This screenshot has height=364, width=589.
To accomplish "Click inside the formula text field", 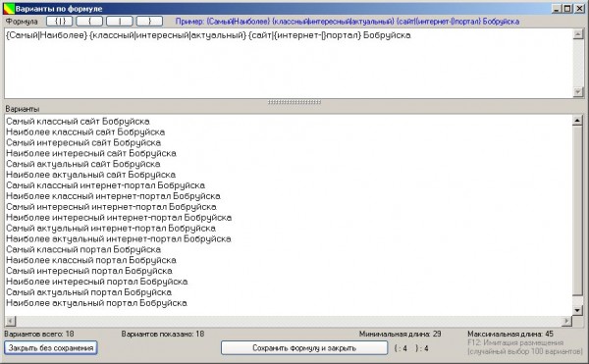I will pyautogui.click(x=289, y=64).
